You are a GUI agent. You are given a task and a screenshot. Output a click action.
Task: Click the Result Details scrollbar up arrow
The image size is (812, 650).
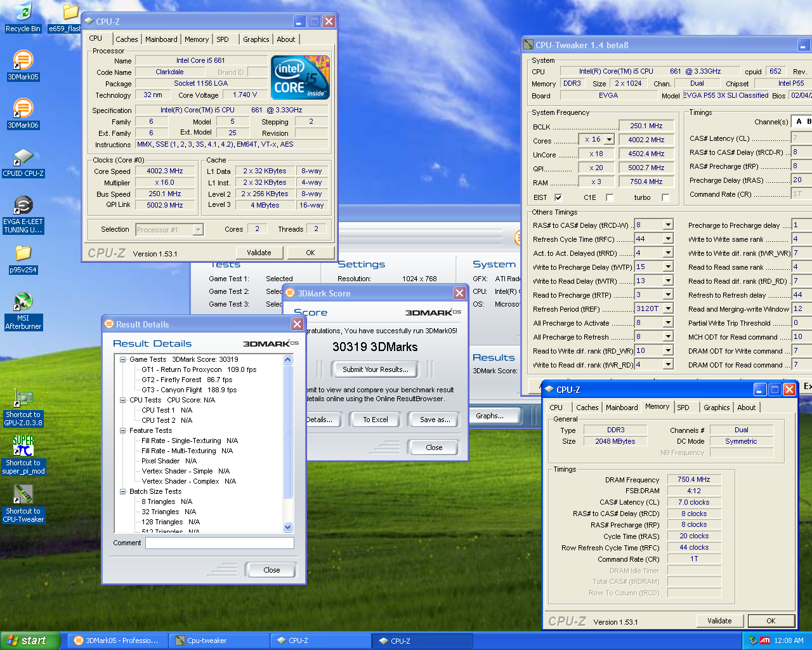tap(288, 359)
